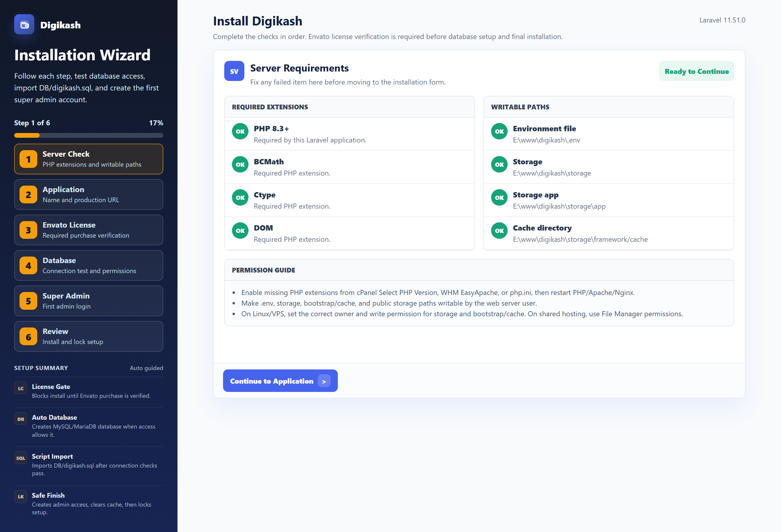Click the OK status icon for DOM

click(x=240, y=231)
